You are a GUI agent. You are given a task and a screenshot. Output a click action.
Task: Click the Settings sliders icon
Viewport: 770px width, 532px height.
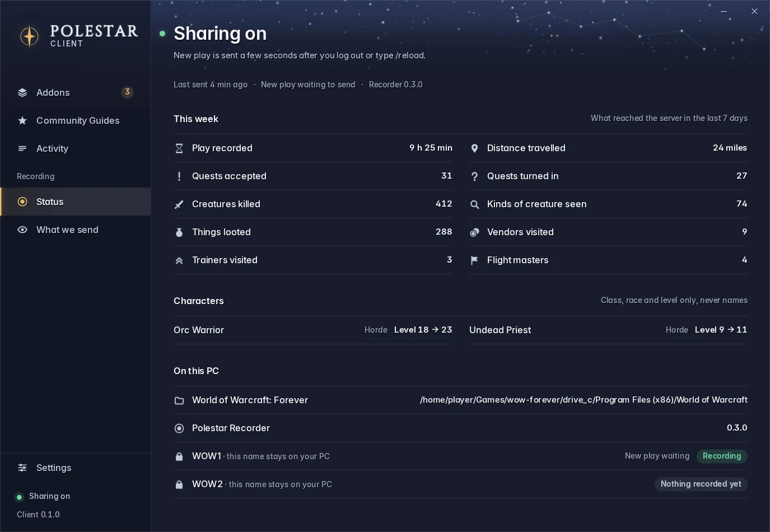22,468
